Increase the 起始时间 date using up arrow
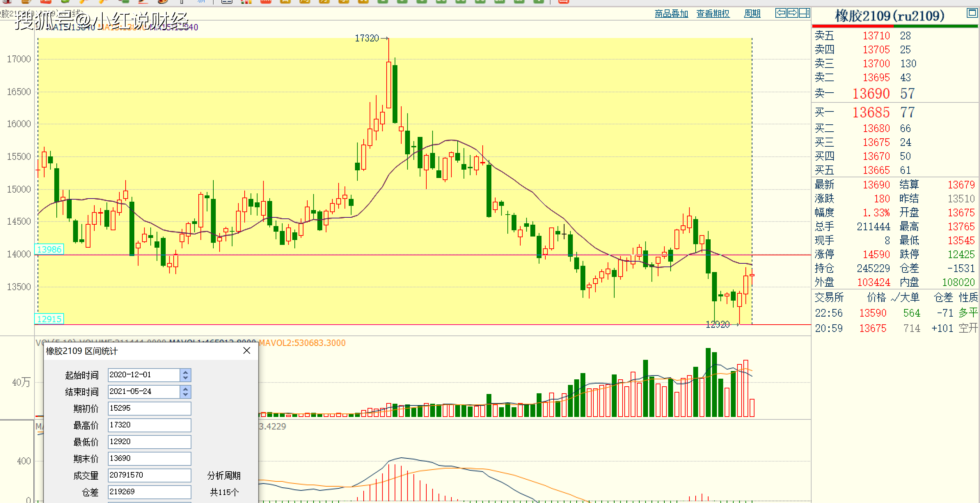Viewport: 980px width, 503px height. 185,372
